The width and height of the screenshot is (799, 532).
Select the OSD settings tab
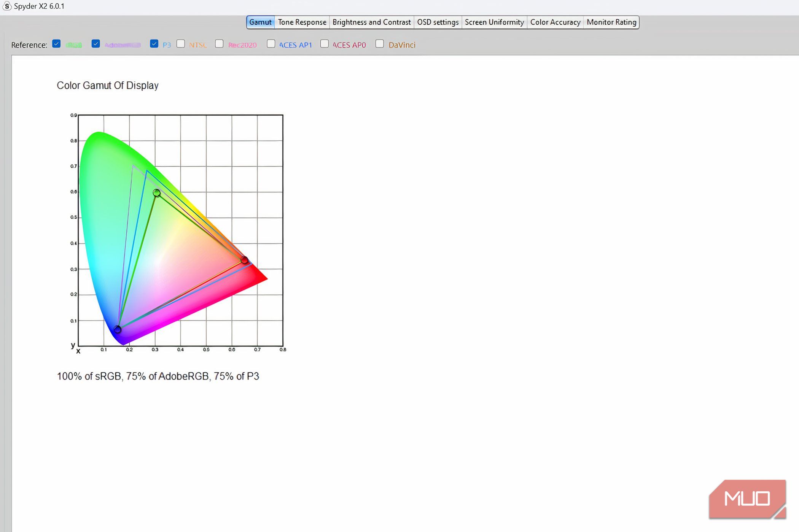point(438,22)
